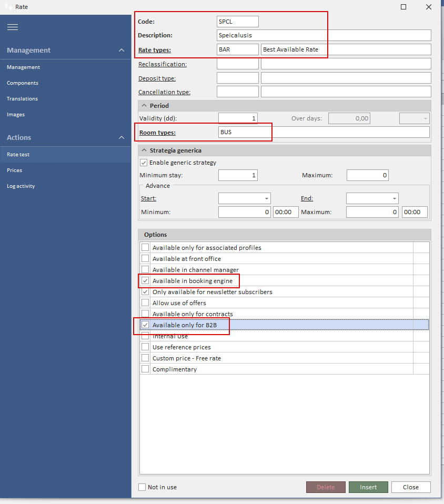Close the Rate window with X
Viewport: 444px width, 504px height.
(x=429, y=7)
